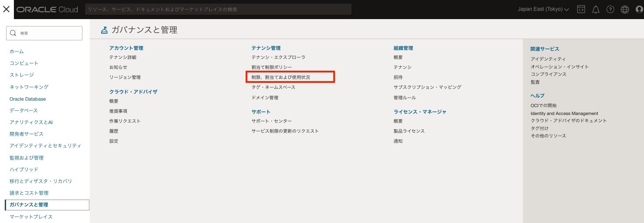Open その他のリソース link
Viewport: 644px width, 223px height.
[x=548, y=136]
